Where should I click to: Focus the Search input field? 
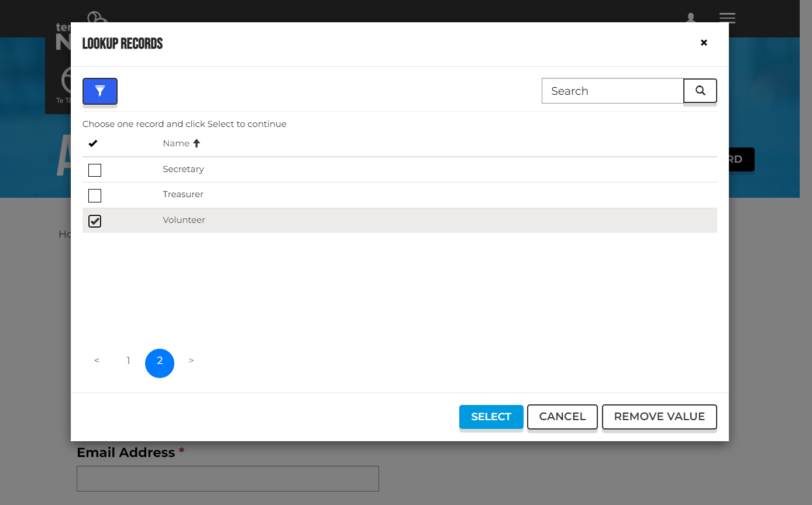[613, 91]
